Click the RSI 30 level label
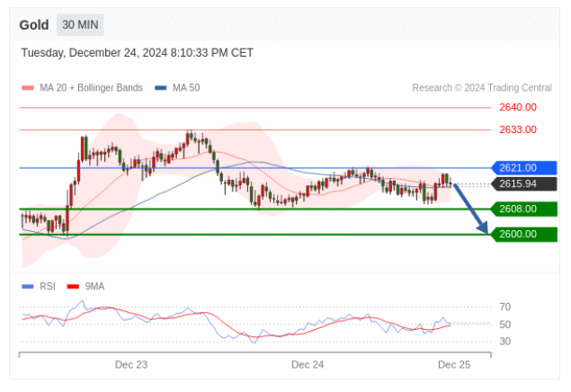The height and width of the screenshot is (392, 571). coord(505,342)
